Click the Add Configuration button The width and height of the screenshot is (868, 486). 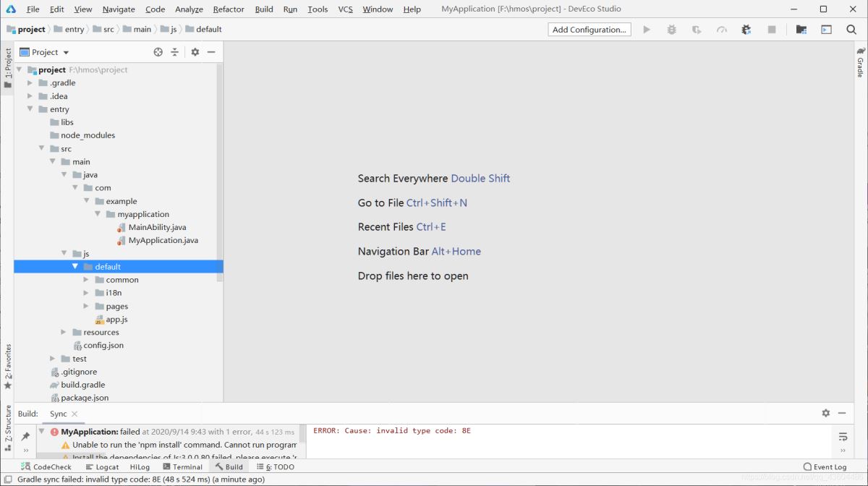tap(589, 30)
